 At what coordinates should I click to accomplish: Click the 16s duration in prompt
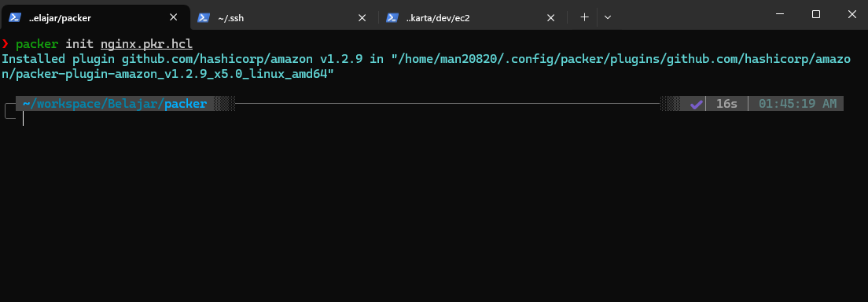pyautogui.click(x=726, y=104)
